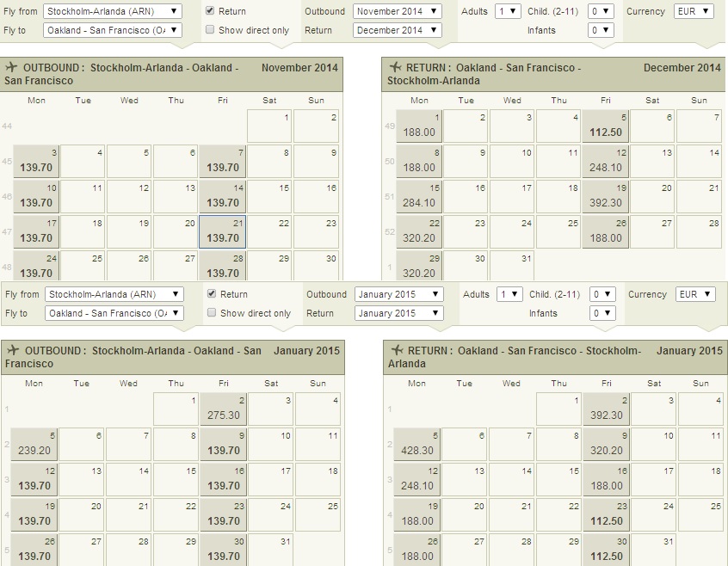Viewport: 728px width, 566px height.
Task: Select the December 5 return fare of 112.50
Action: pyautogui.click(x=605, y=126)
